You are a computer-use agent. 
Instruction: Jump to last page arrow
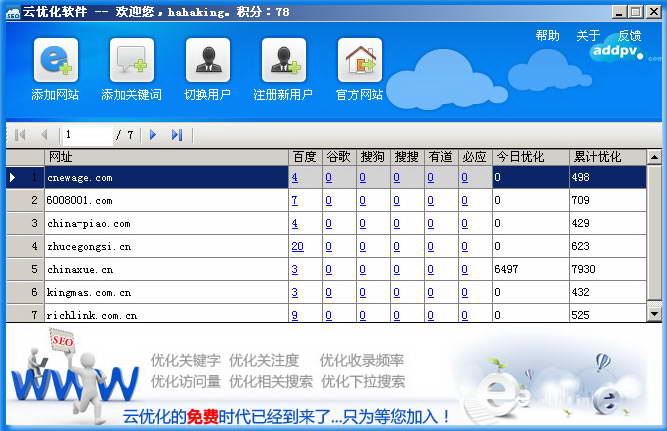(x=177, y=134)
